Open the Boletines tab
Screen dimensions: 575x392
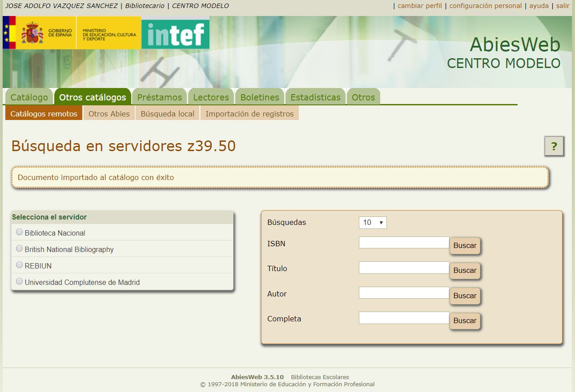pos(260,97)
